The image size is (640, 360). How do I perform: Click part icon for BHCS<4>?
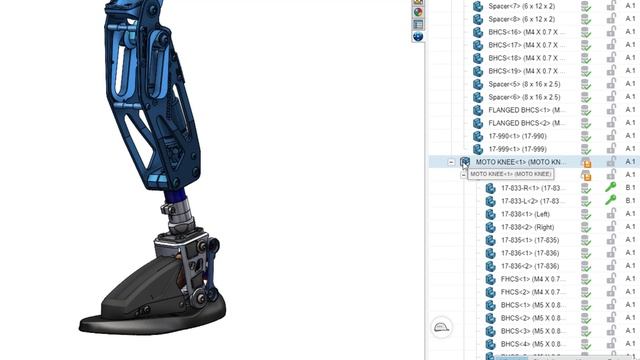click(491, 344)
